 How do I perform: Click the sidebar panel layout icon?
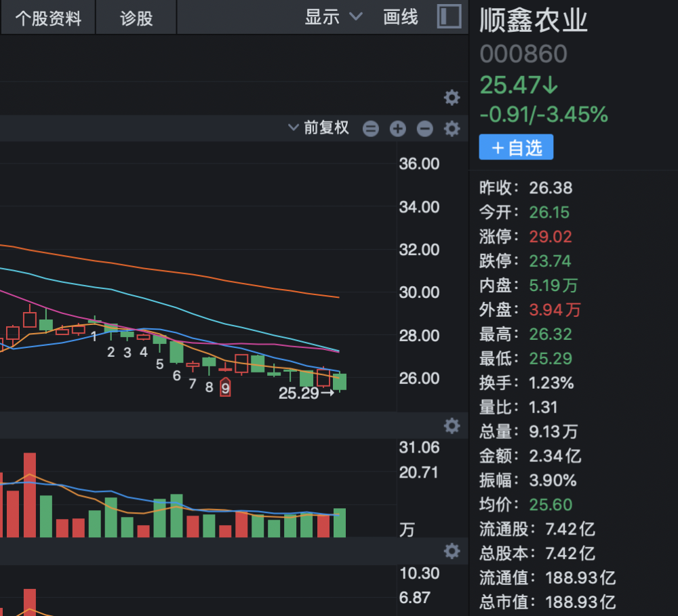(x=450, y=16)
